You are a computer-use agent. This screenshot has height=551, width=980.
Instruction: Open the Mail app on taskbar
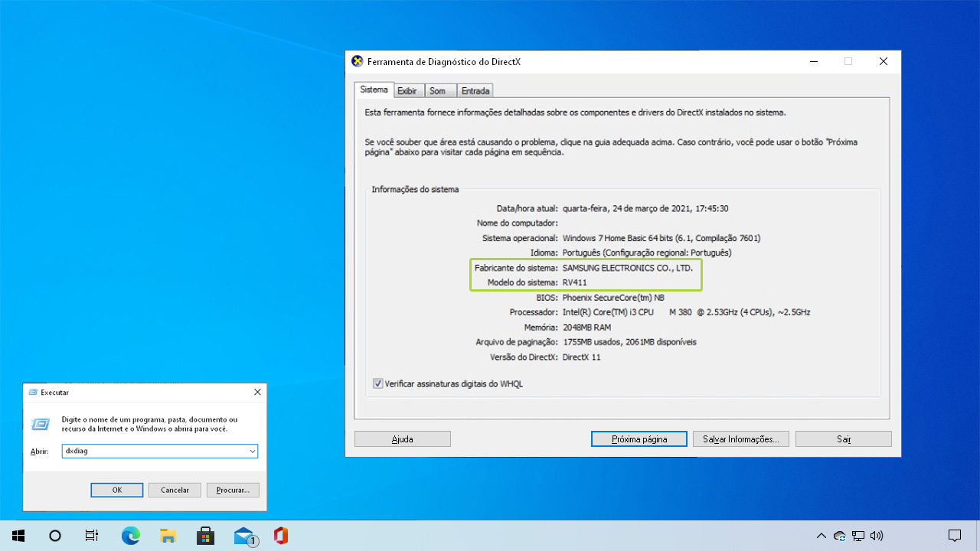(244, 536)
